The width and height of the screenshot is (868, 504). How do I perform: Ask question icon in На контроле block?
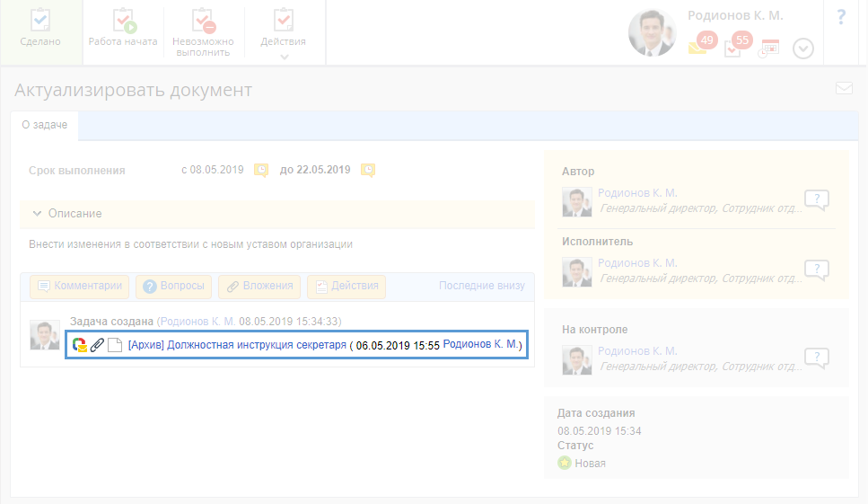point(817,358)
